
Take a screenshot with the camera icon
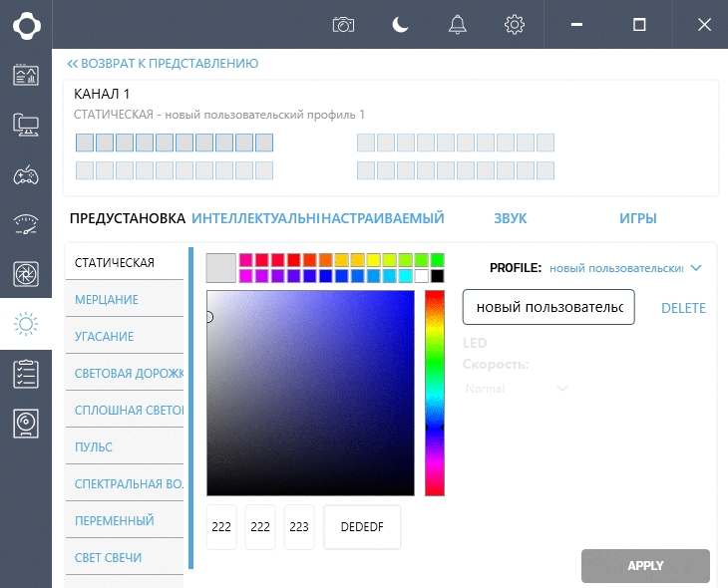[344, 25]
